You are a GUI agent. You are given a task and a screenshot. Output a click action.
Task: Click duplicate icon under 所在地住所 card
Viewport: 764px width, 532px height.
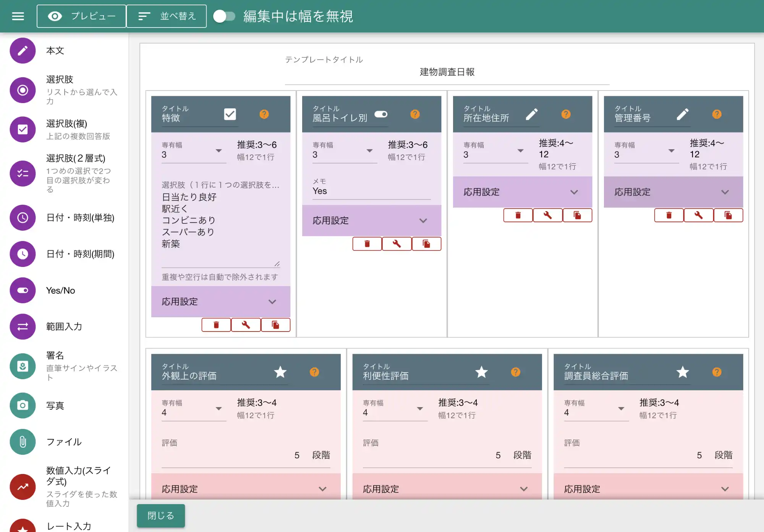pos(577,215)
